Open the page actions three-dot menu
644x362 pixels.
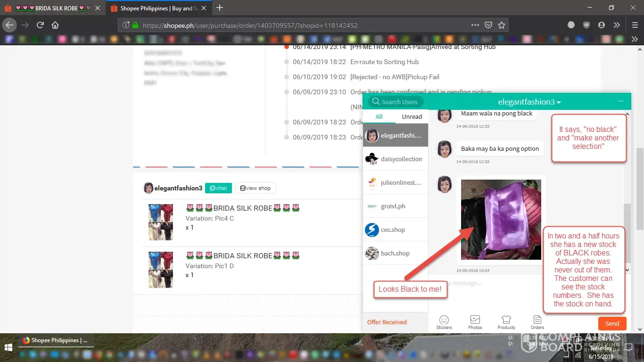(475, 25)
